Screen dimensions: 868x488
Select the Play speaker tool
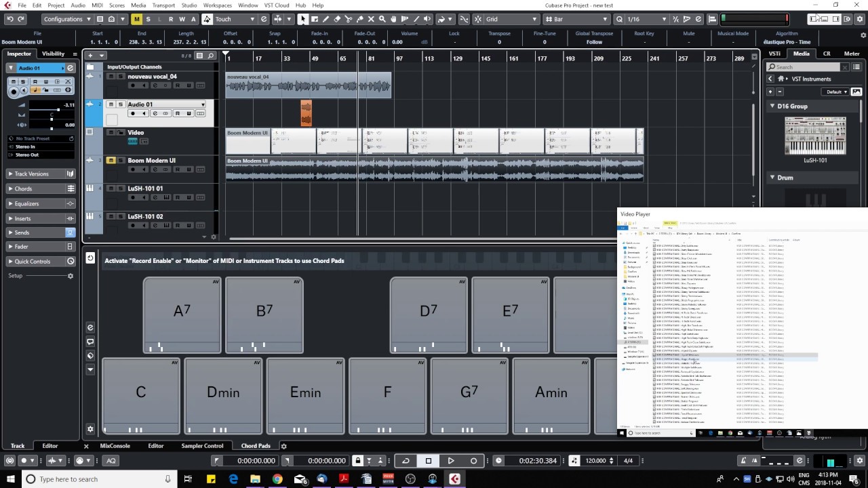point(428,19)
